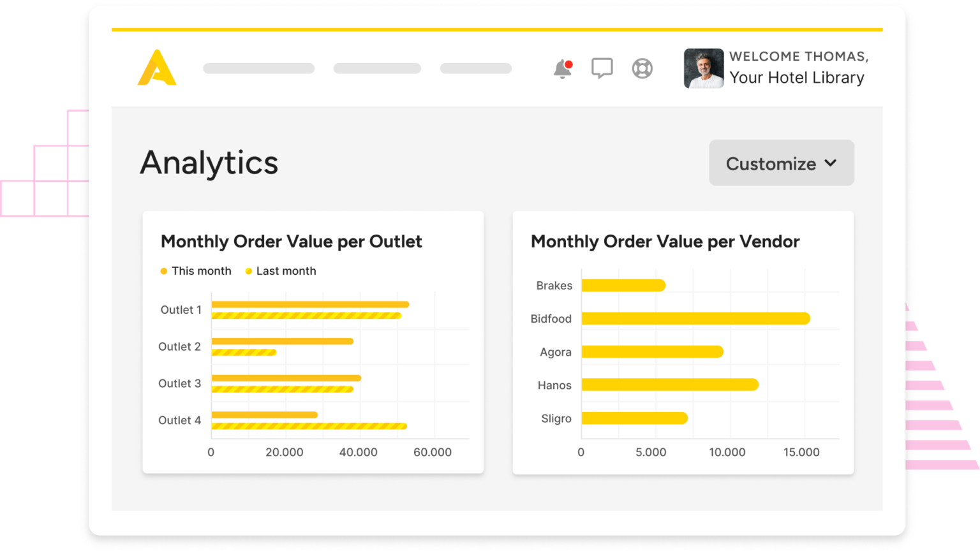
Task: Expand the Customize dropdown
Action: pos(781,163)
